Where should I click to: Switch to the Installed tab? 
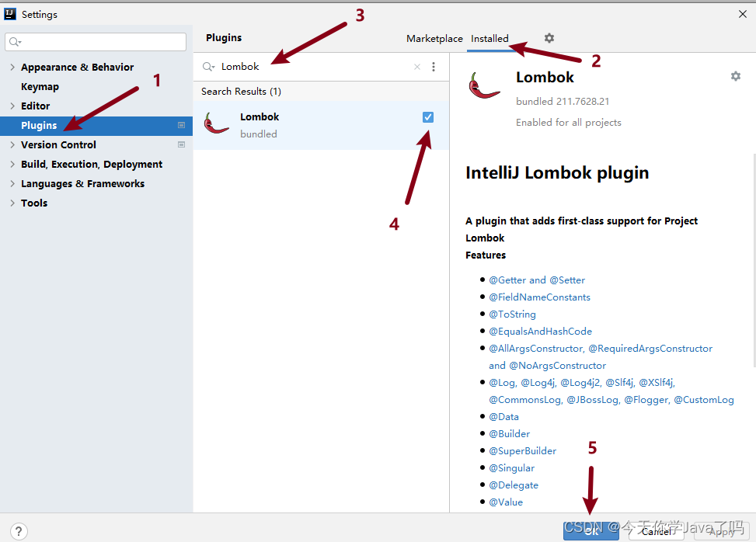[489, 39]
